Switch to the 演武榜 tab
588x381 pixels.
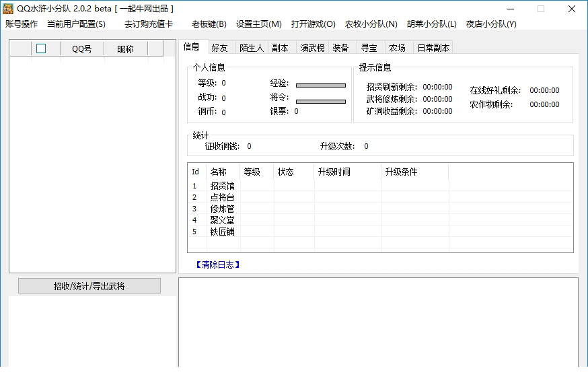(312, 48)
